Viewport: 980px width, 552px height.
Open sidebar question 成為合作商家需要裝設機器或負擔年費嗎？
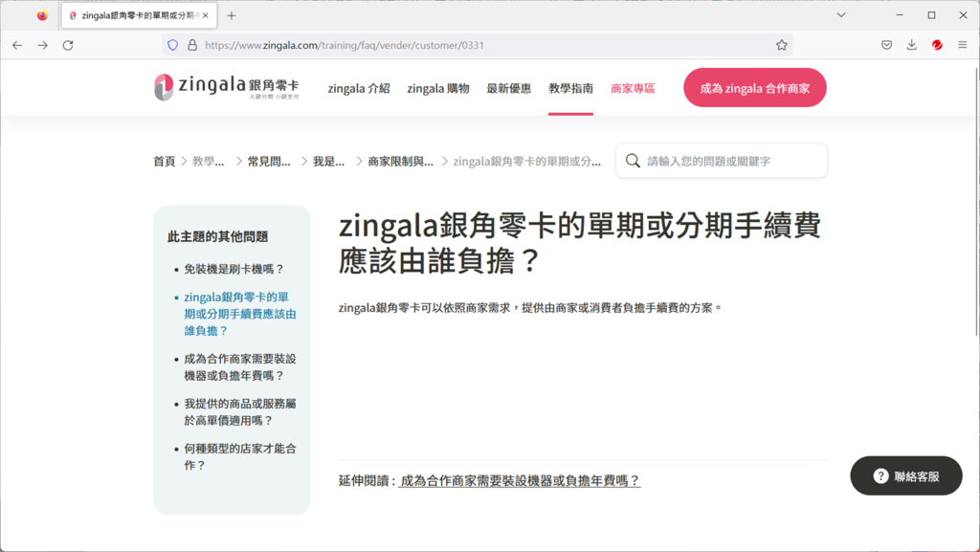240,367
